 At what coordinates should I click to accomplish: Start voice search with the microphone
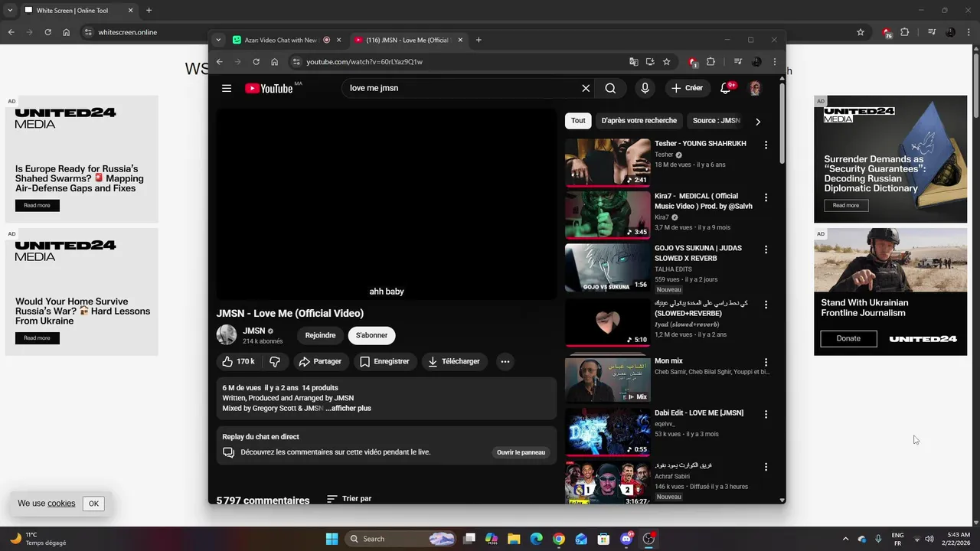[645, 88]
